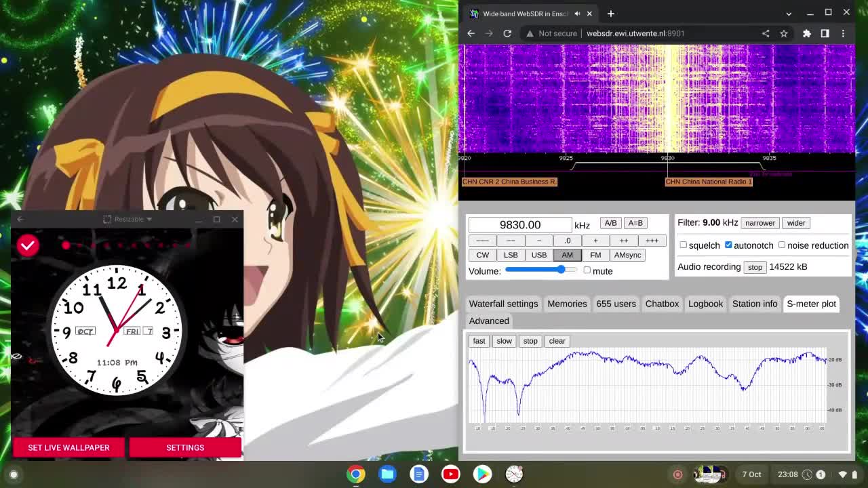Open the Chrome three-dot menu
Image resolution: width=868 pixels, height=488 pixels.
[x=843, y=33]
